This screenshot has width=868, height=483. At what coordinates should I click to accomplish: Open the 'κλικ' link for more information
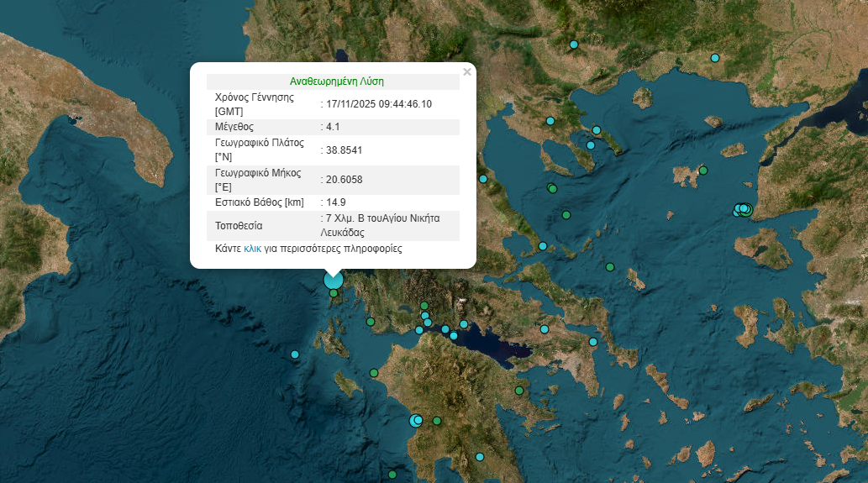click(x=252, y=249)
